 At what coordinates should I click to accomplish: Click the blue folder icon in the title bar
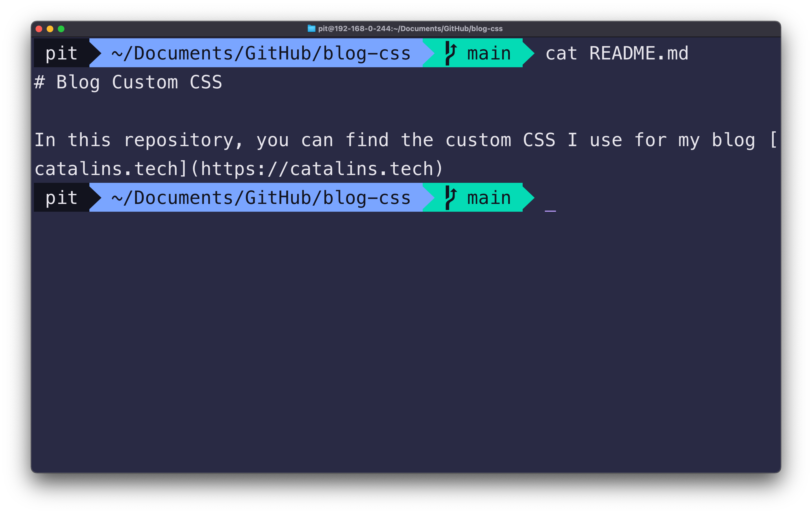(310, 29)
